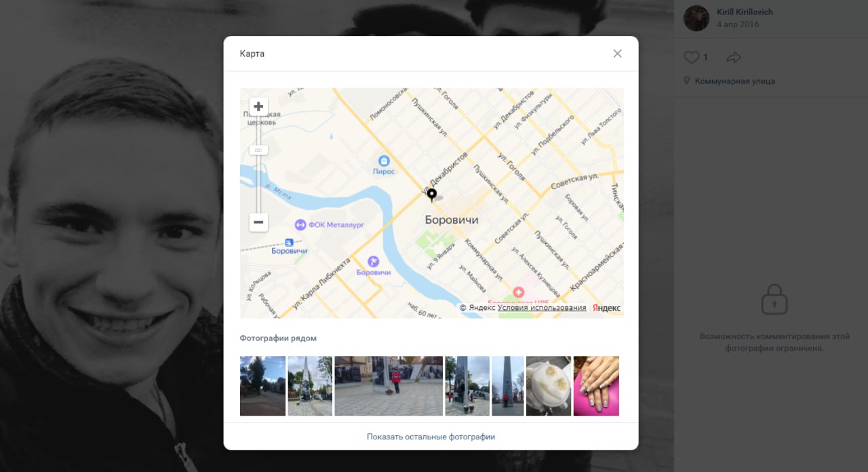Open the first nearby photo thumbnail
The height and width of the screenshot is (472, 868).
pyautogui.click(x=262, y=386)
